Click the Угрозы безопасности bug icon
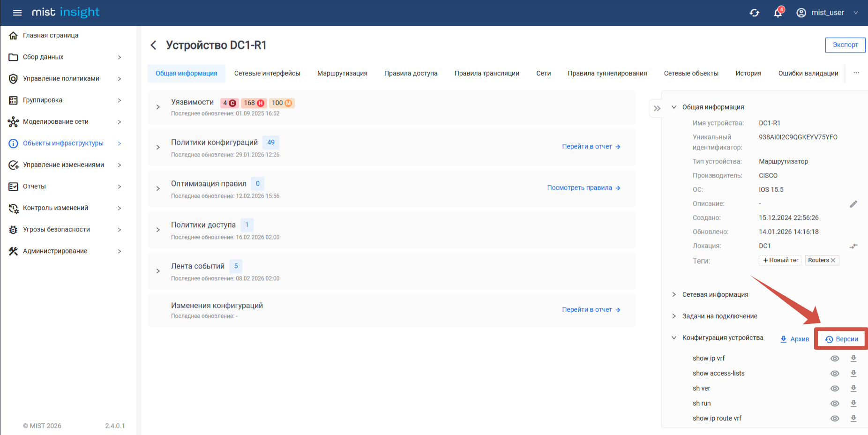This screenshot has height=435, width=868. pyautogui.click(x=13, y=230)
